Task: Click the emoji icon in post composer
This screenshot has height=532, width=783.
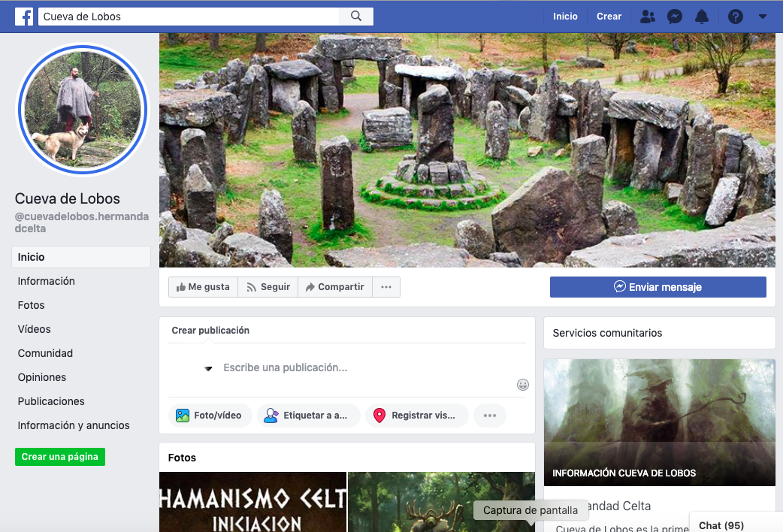Action: tap(523, 385)
